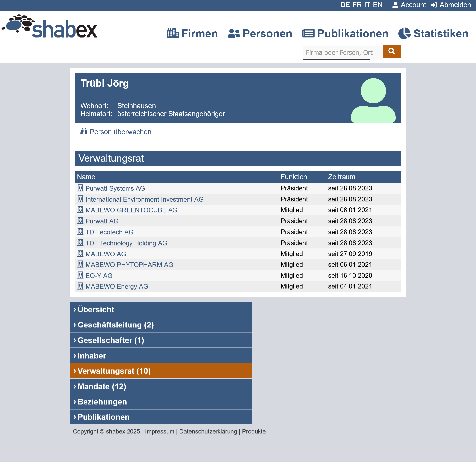Click the building icon next to EO-Y AG

click(x=80, y=275)
